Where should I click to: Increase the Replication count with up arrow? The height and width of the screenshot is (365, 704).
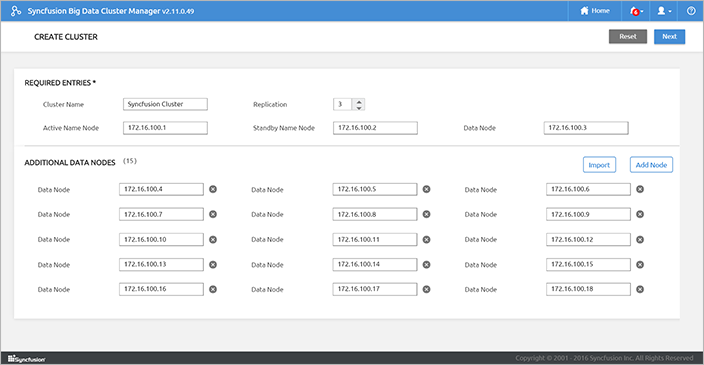[359, 101]
